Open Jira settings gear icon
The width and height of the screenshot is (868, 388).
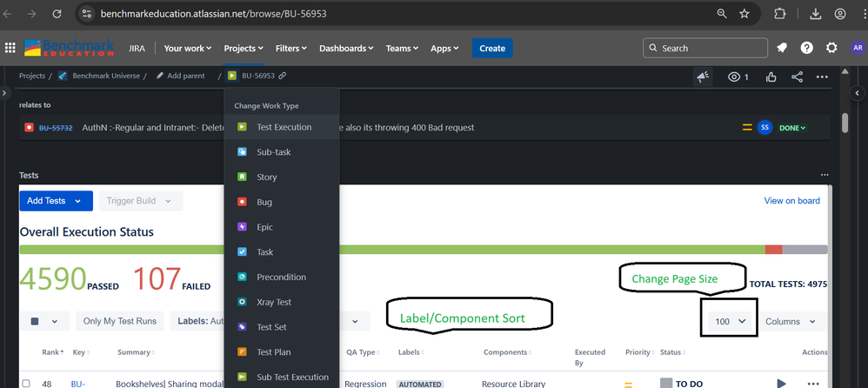click(x=831, y=48)
